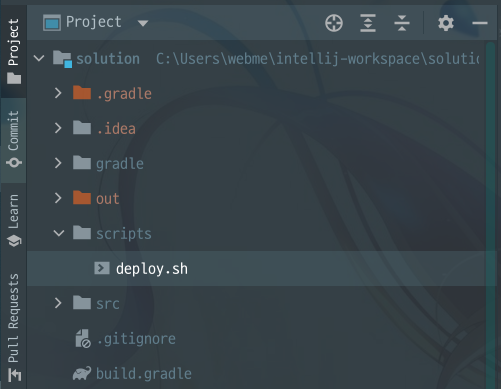The image size is (501, 389).
Task: Switch to the Commit tool window tab
Action: pyautogui.click(x=13, y=140)
